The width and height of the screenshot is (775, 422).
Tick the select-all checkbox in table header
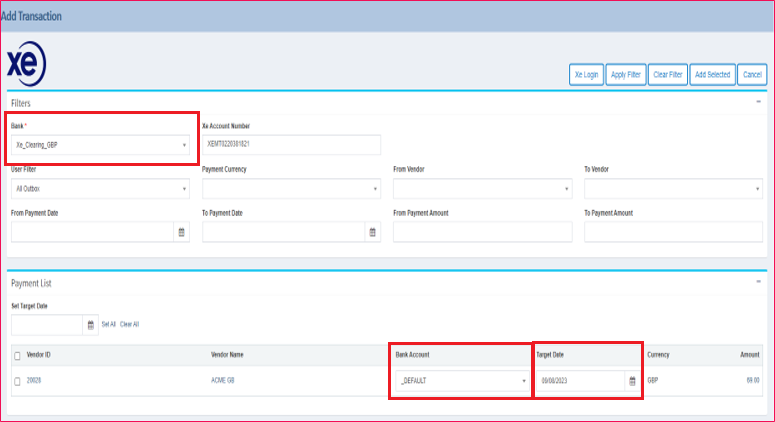point(17,355)
